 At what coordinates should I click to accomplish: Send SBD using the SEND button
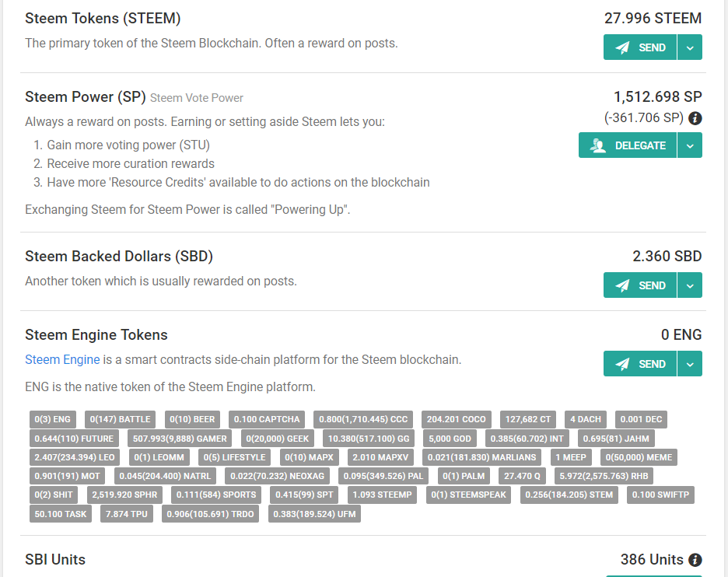pyautogui.click(x=640, y=285)
